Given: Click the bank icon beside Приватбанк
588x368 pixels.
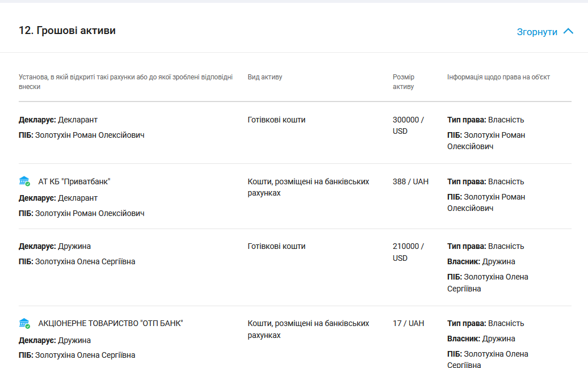Looking at the screenshot, I should [24, 181].
